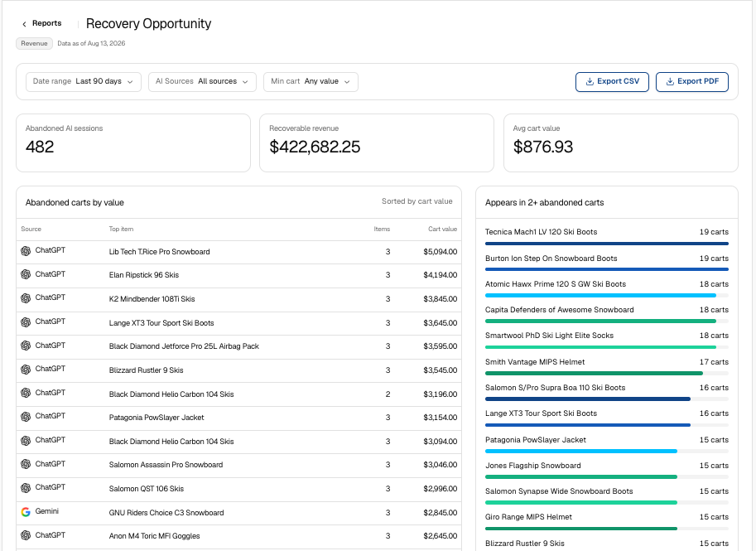This screenshot has height=551, width=756.
Task: Click the Items column header
Action: (382, 230)
